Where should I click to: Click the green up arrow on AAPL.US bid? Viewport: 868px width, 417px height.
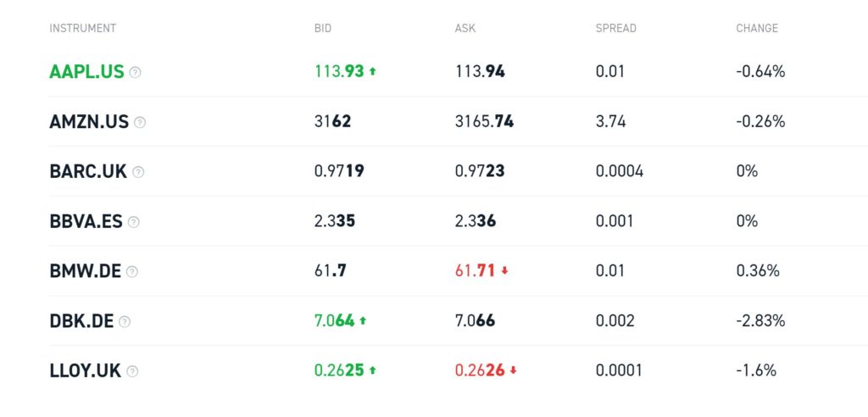pyautogui.click(x=373, y=71)
